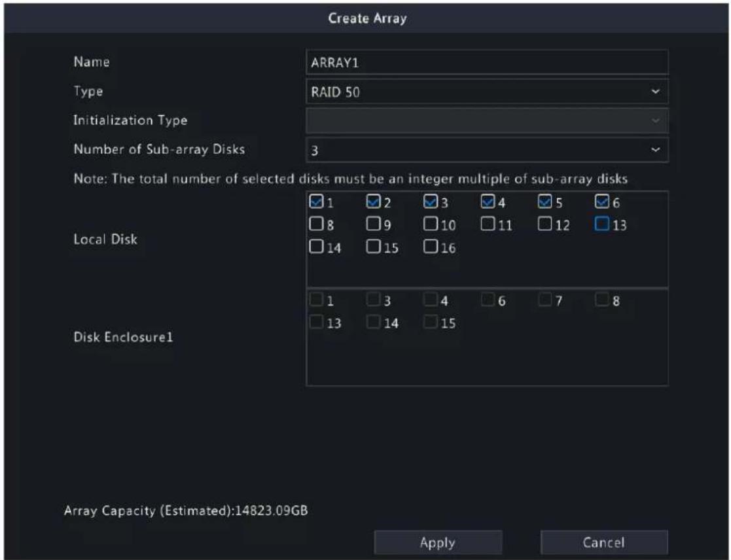Click the Name label

(92, 62)
